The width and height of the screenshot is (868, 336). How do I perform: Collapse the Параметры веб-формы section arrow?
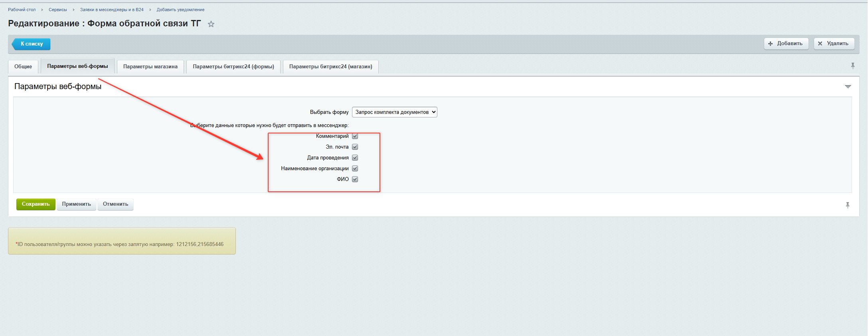click(848, 87)
